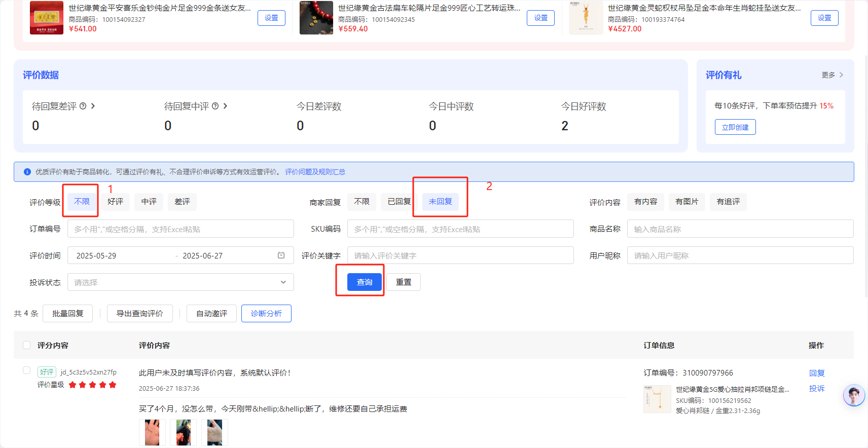The width and height of the screenshot is (868, 448).
Task: Click help icon beside 待回复差评
Action: click(83, 106)
